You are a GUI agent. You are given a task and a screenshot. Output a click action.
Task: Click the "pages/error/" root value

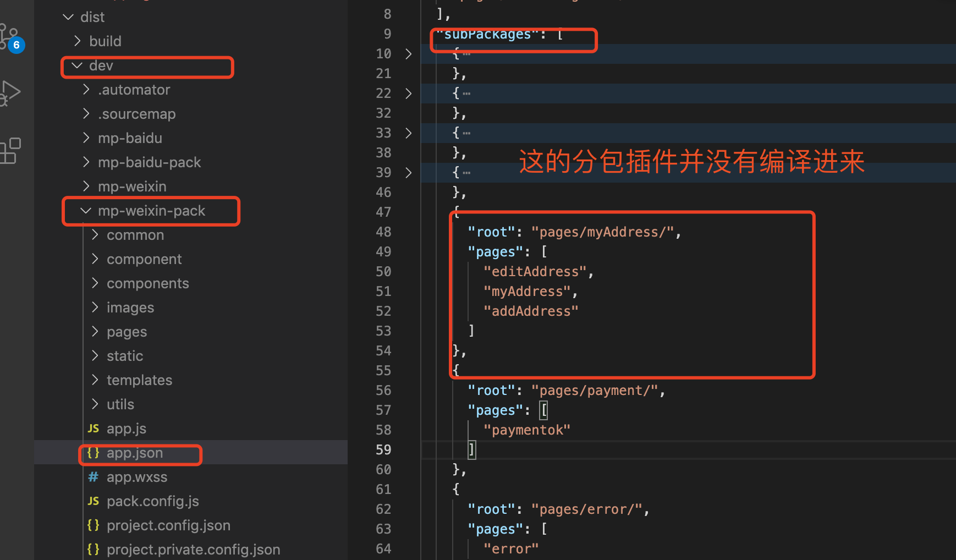(x=587, y=509)
